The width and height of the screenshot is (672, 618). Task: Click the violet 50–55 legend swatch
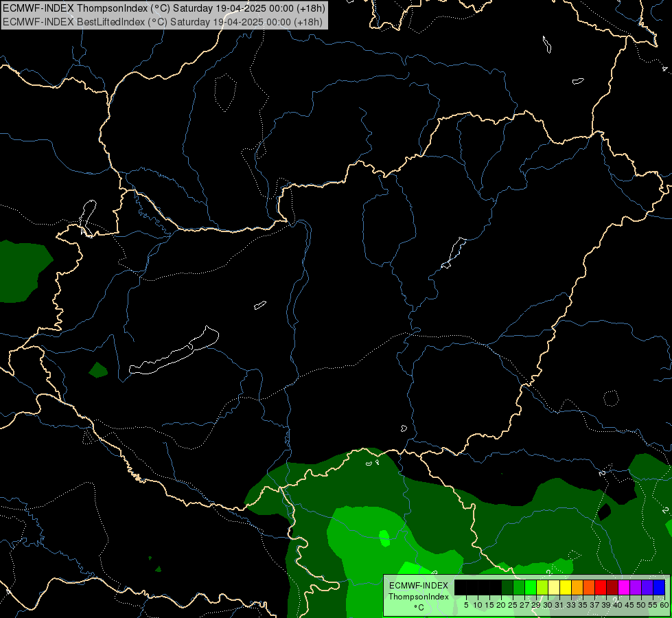pos(647,587)
